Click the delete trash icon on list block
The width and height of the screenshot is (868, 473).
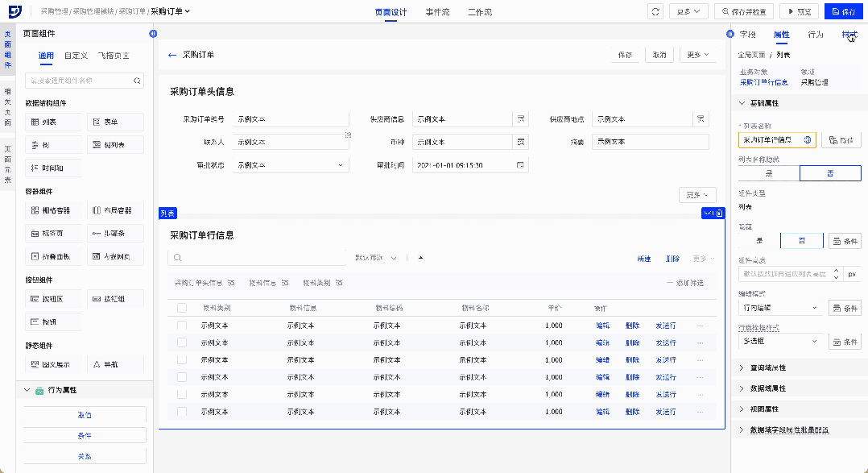point(719,213)
